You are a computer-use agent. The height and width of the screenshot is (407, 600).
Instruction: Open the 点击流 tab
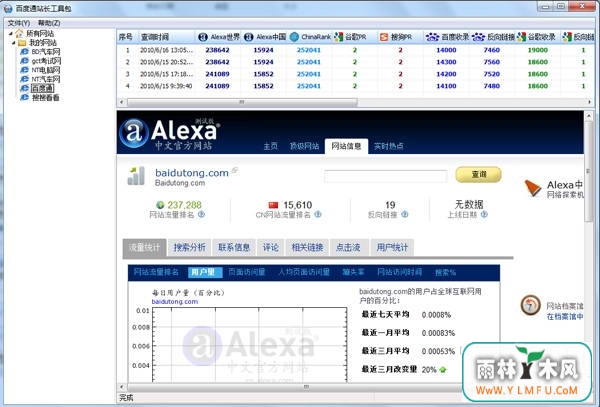[x=348, y=247]
